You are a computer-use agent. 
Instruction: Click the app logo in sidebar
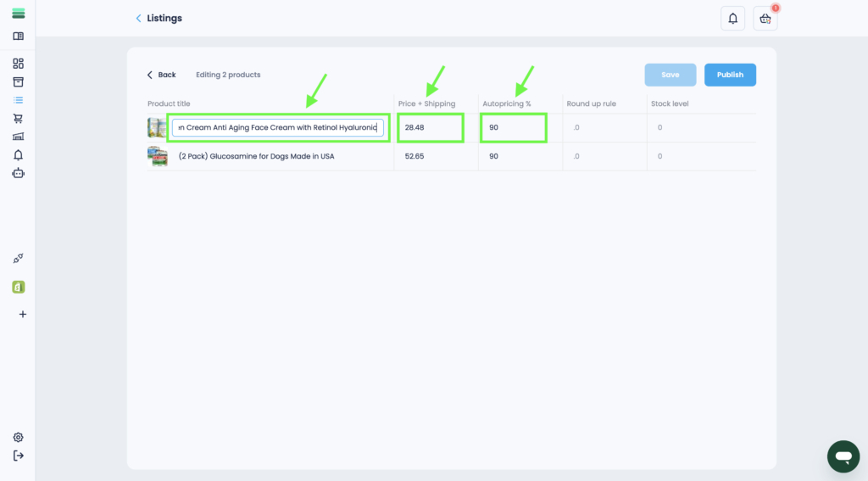(x=18, y=14)
